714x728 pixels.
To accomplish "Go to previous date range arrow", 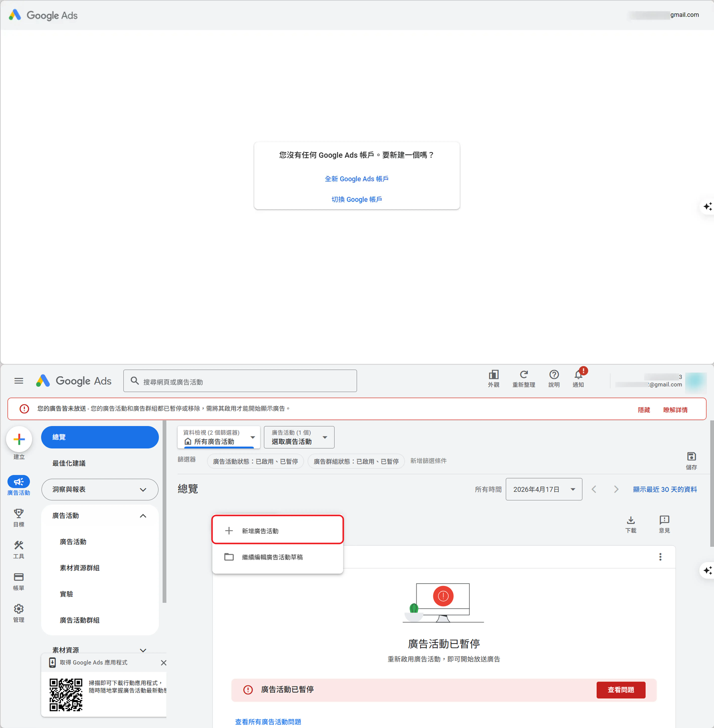I will 594,489.
